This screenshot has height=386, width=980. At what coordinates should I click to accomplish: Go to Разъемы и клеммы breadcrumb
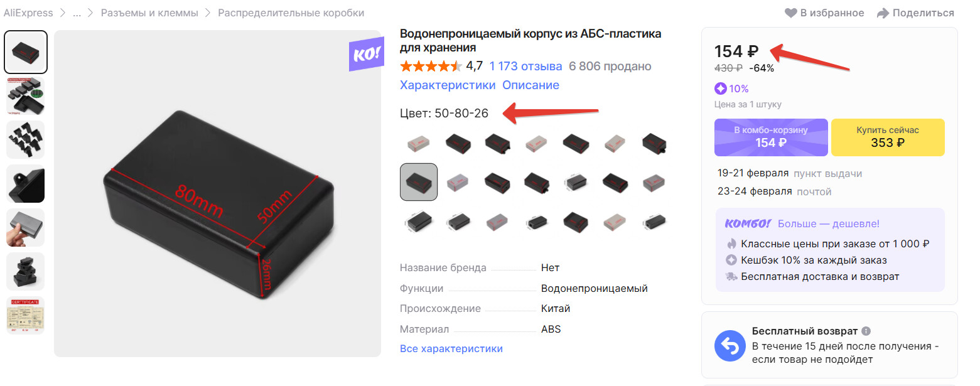point(149,13)
